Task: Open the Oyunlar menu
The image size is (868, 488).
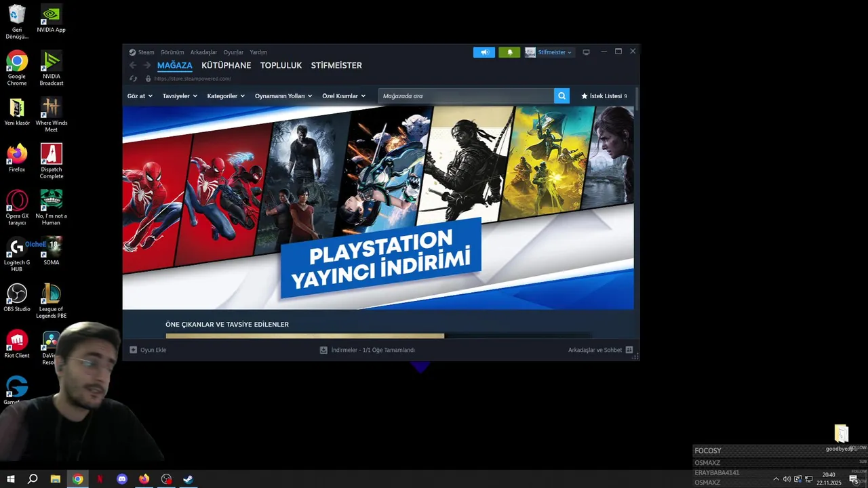Action: click(x=233, y=52)
